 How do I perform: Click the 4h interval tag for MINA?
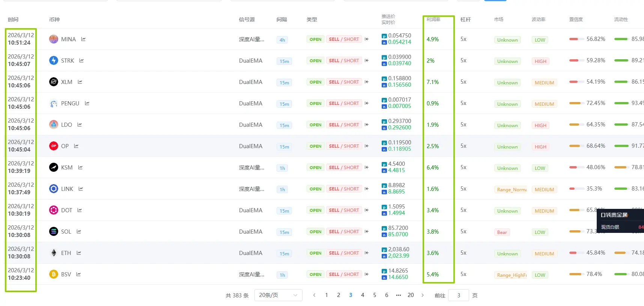pyautogui.click(x=282, y=40)
